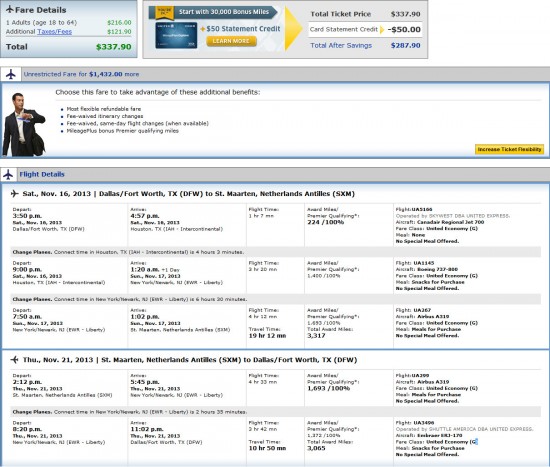This screenshot has width=550, height=467.
Task: Click Most flexible refundable fare bullet
Action: [104, 109]
